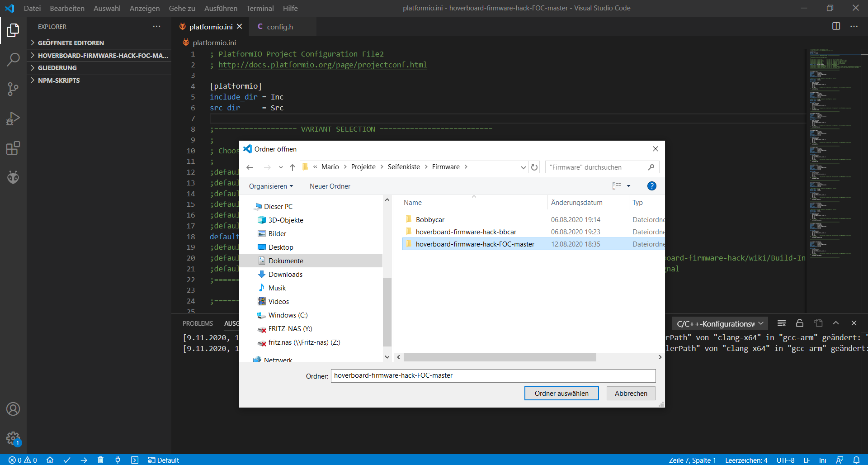Open the Search view in activity bar

tap(13, 59)
